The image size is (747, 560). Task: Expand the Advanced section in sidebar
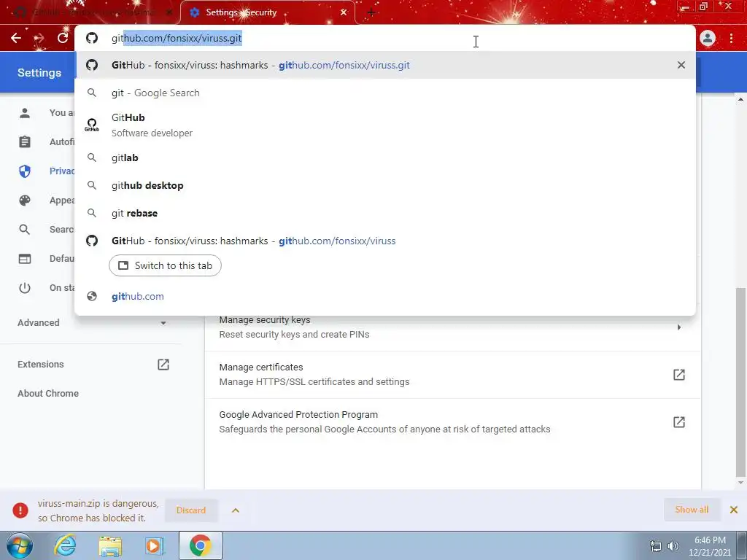[92, 323]
